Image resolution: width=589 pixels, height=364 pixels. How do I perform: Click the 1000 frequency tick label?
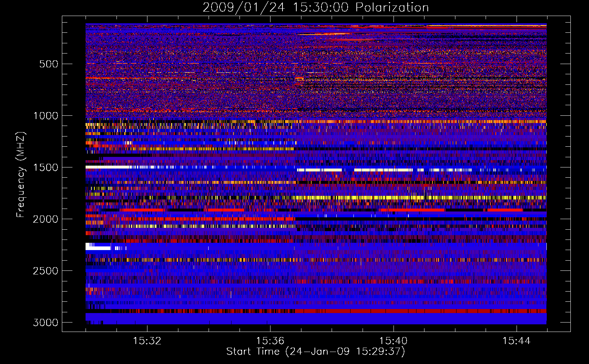pyautogui.click(x=46, y=116)
